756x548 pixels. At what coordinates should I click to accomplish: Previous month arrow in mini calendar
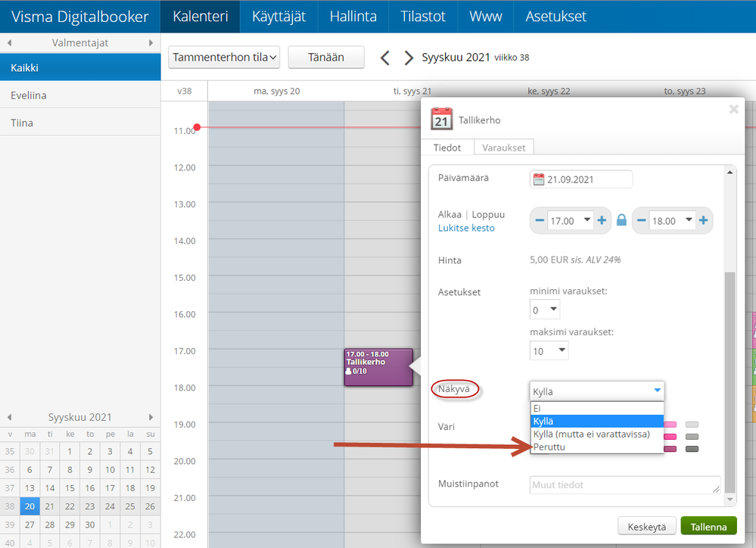[9, 417]
